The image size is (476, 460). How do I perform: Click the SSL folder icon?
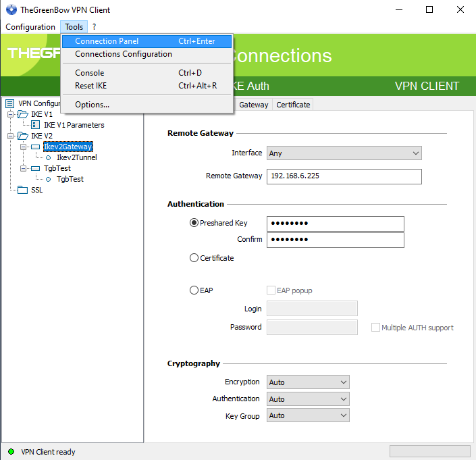point(22,190)
